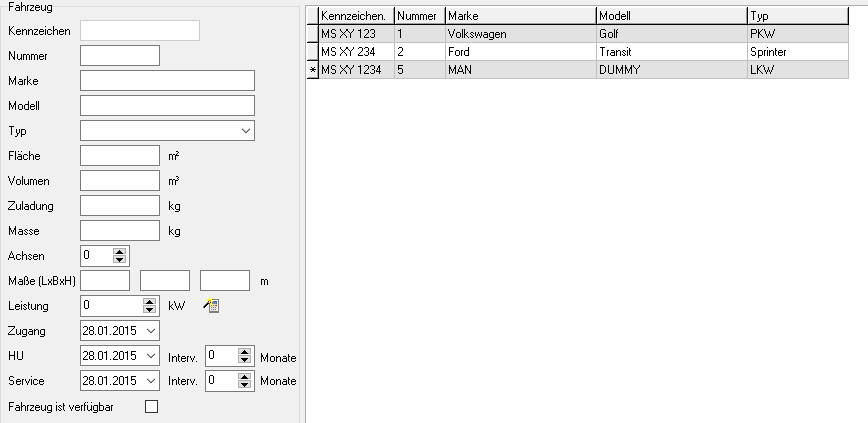Select the asterisk row header of MS XY 1234
Viewport: 868px width, 423px height.
pos(313,70)
